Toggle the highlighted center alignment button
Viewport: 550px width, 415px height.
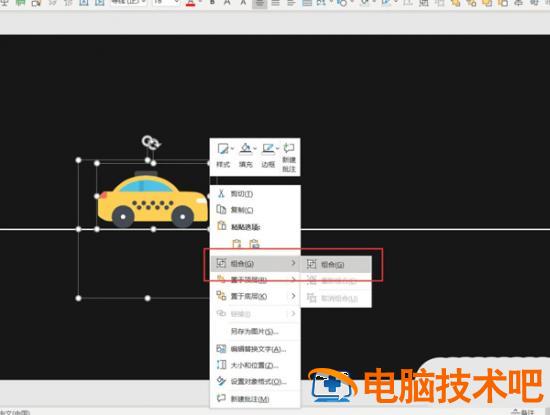(260, 3)
